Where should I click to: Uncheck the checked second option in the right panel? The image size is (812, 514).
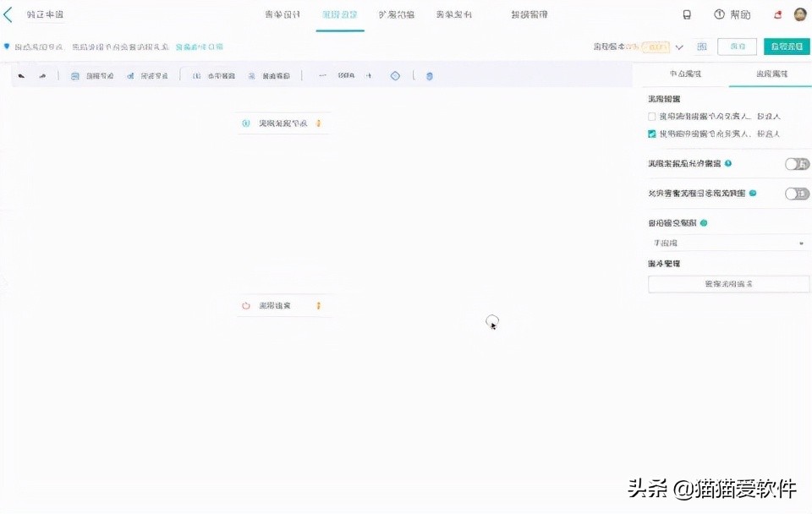point(651,134)
